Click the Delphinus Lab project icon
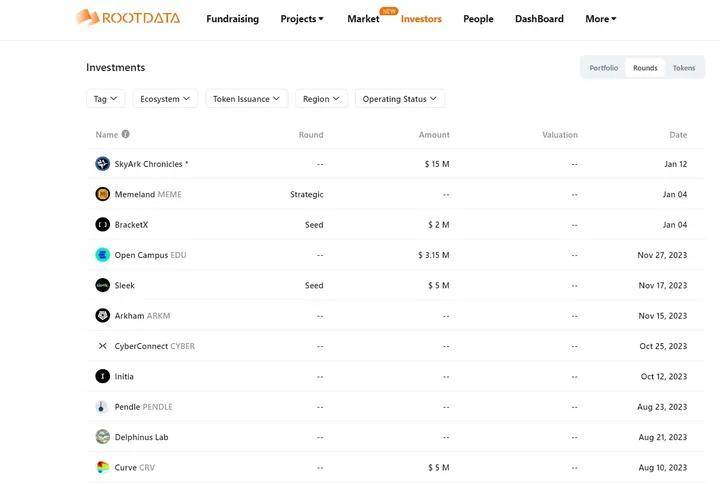 tap(102, 437)
